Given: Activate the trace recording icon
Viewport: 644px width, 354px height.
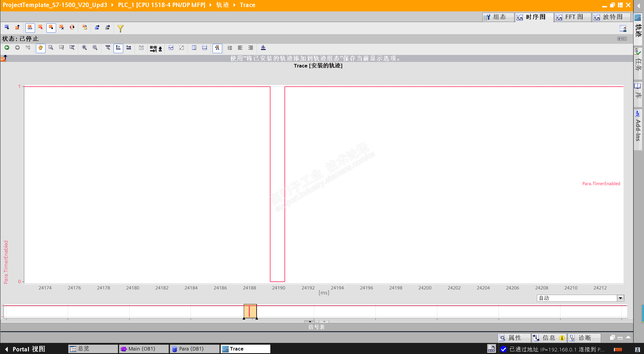Looking at the screenshot, I should (40, 27).
